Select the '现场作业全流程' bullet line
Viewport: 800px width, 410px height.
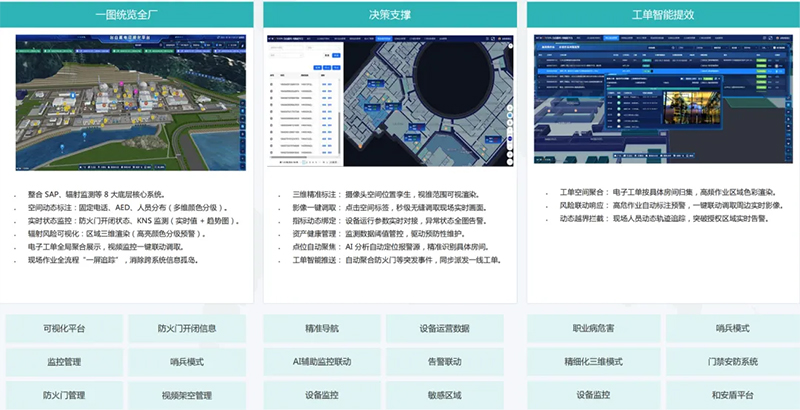pos(113,260)
